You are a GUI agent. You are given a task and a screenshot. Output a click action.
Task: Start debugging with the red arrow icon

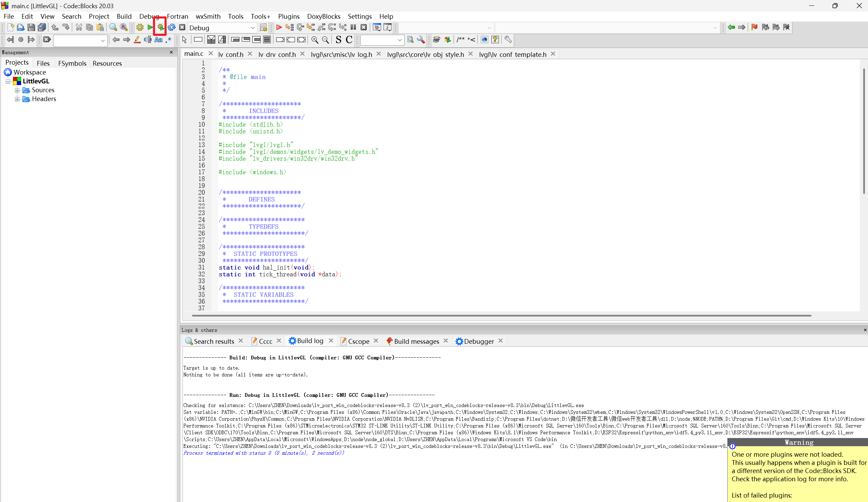(x=279, y=28)
